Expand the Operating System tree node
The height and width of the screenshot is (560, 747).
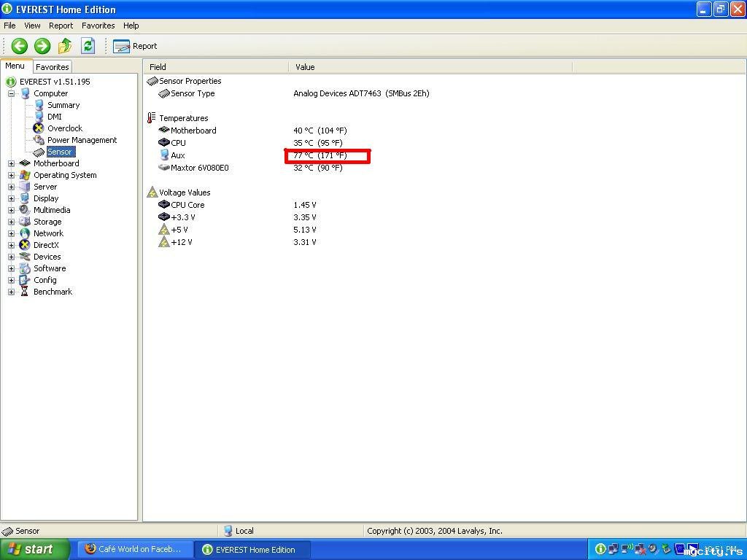pos(11,175)
